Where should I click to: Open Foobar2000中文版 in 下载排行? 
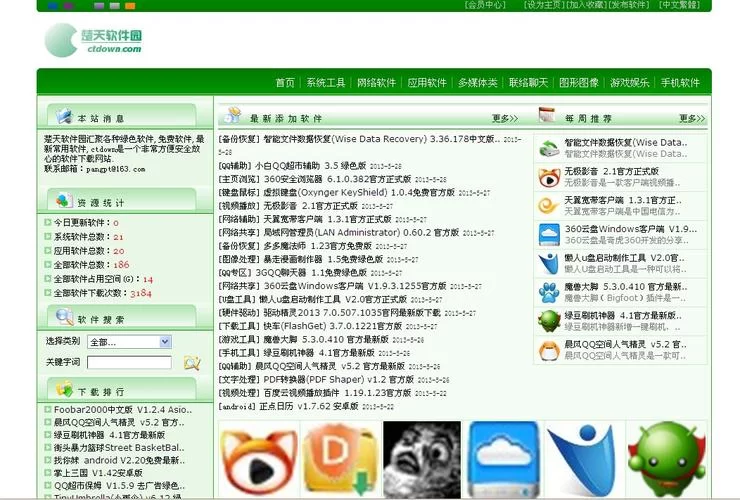[x=123, y=409]
